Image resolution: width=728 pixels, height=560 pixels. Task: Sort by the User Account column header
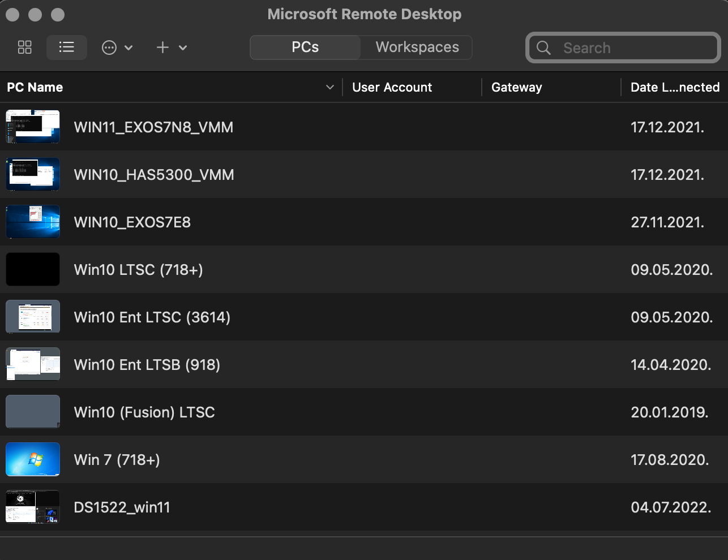click(x=392, y=87)
